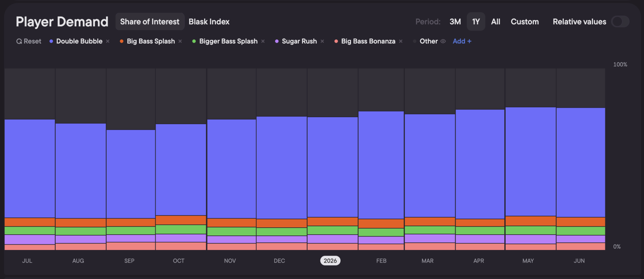Viewport: 644px width, 279px height.
Task: Click the NOV month label
Action: pyautogui.click(x=230, y=261)
